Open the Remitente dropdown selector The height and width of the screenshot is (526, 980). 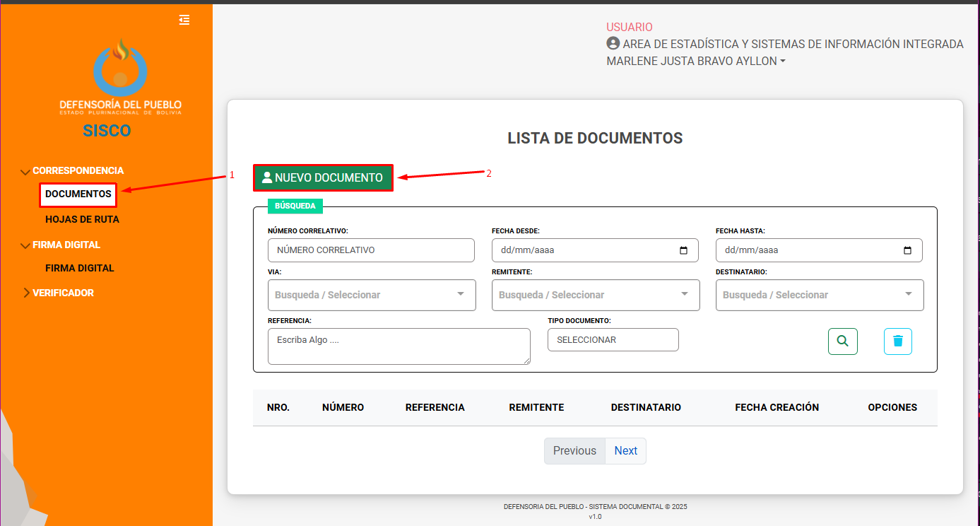[x=595, y=295]
